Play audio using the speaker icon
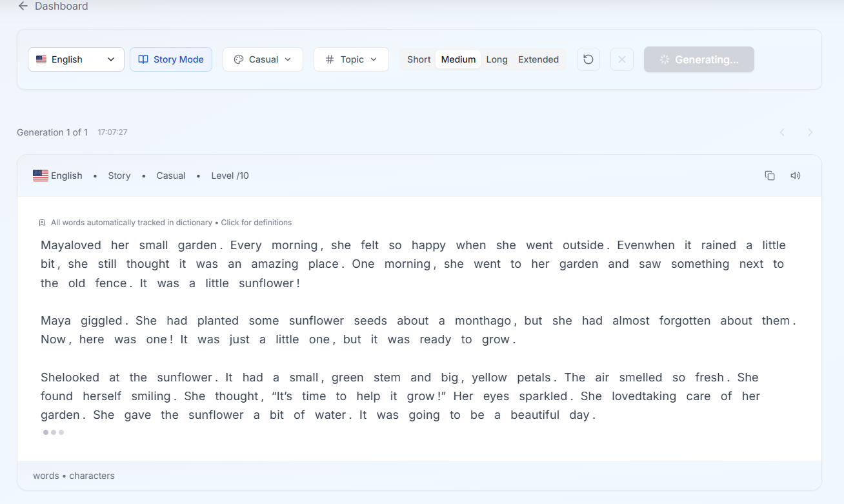This screenshot has width=844, height=504. [x=795, y=176]
